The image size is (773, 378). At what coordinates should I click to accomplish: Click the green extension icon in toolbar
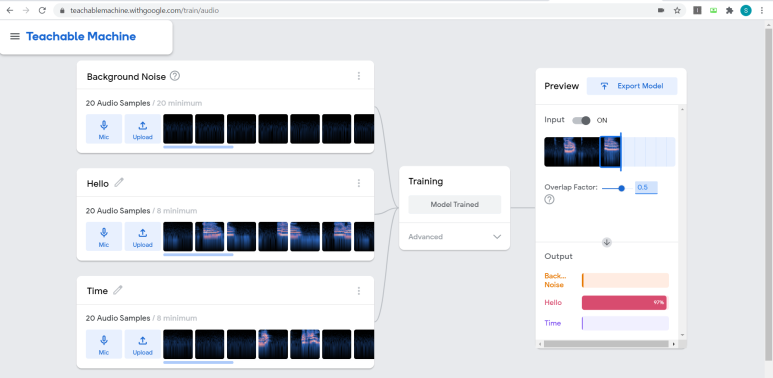point(713,10)
